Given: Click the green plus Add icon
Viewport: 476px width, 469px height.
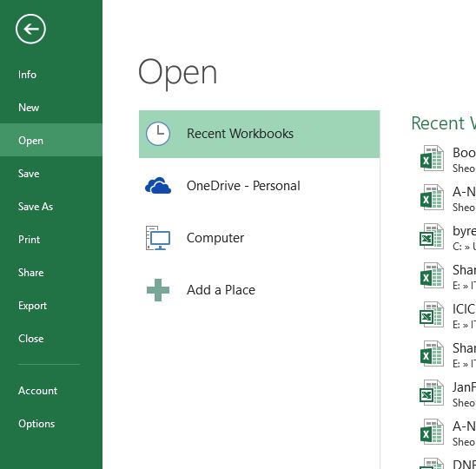Looking at the screenshot, I should tap(158, 290).
